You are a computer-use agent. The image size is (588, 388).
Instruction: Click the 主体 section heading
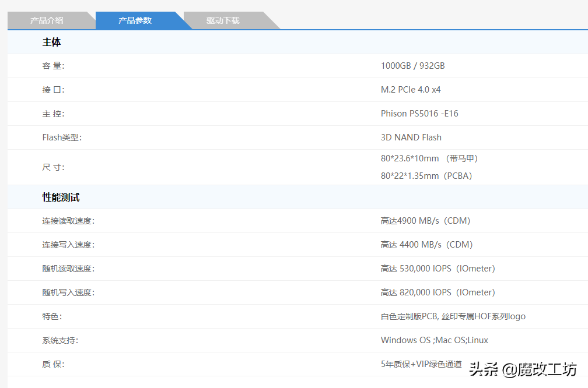coord(52,42)
